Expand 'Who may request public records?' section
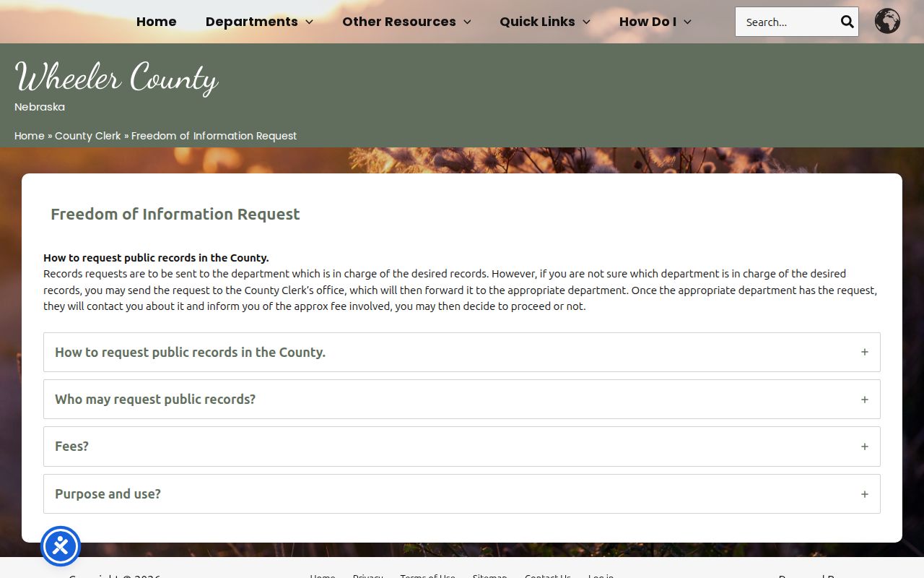 coord(462,400)
